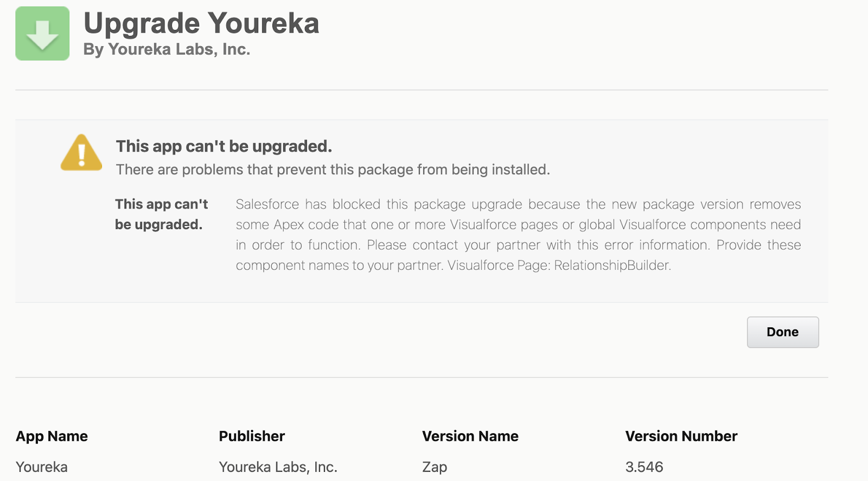The width and height of the screenshot is (868, 481).
Task: Click the By Youreka Labs, Inc. subtitle
Action: (167, 49)
